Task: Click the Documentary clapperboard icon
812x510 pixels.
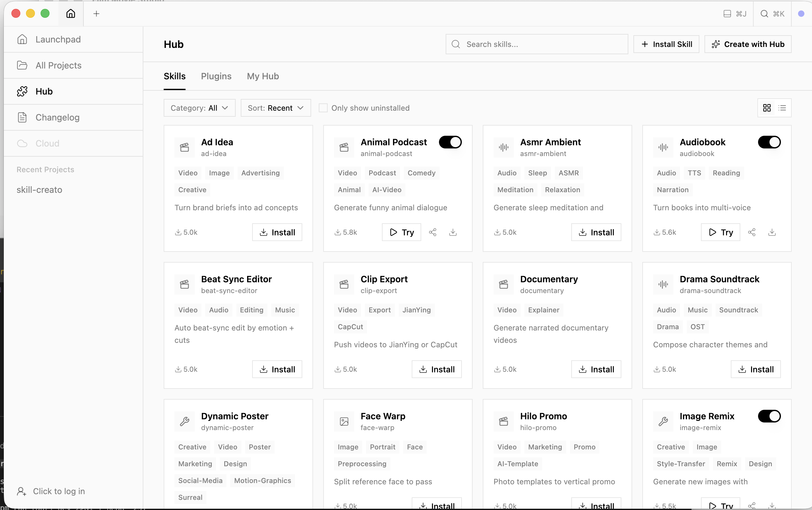Action: (503, 284)
